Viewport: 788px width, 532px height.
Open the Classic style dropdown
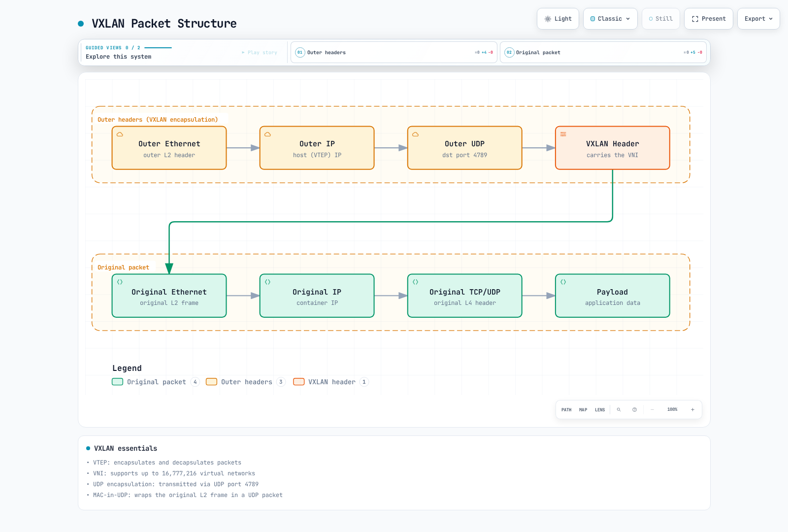(610, 19)
